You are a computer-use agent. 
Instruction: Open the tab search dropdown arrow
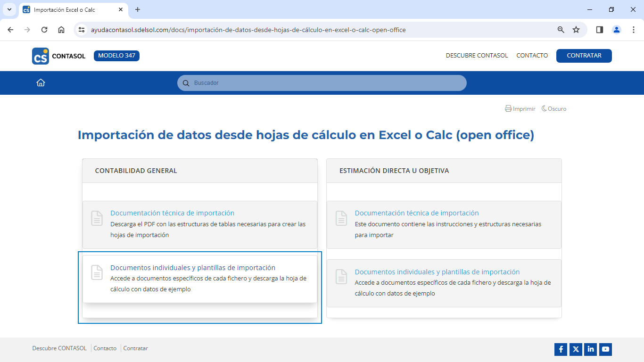[x=9, y=9]
